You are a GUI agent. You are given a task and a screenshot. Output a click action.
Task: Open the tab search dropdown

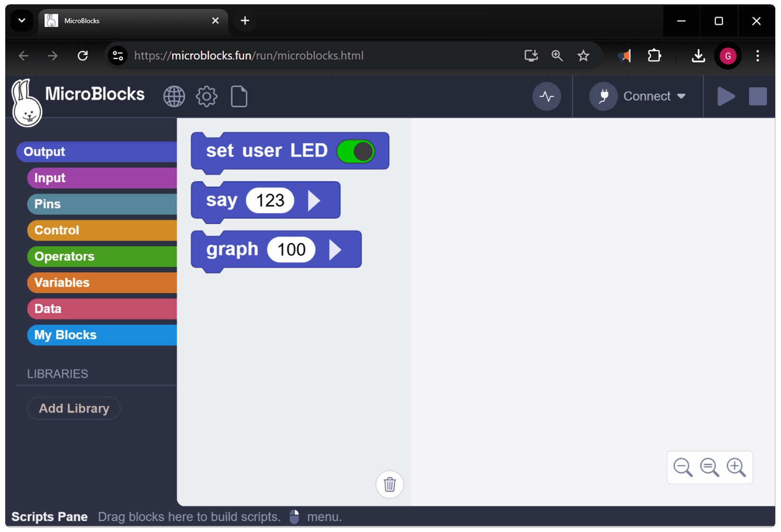click(22, 21)
